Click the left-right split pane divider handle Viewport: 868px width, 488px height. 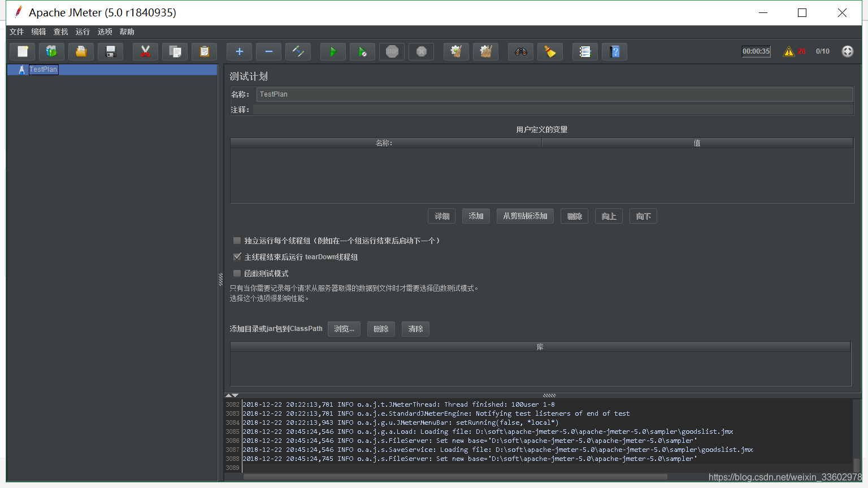[220, 280]
